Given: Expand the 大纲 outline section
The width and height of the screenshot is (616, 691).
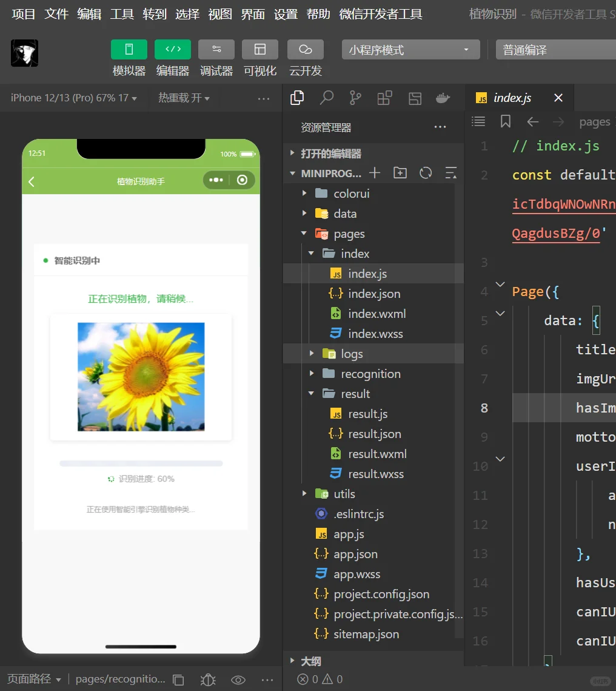Looking at the screenshot, I should pos(373,661).
